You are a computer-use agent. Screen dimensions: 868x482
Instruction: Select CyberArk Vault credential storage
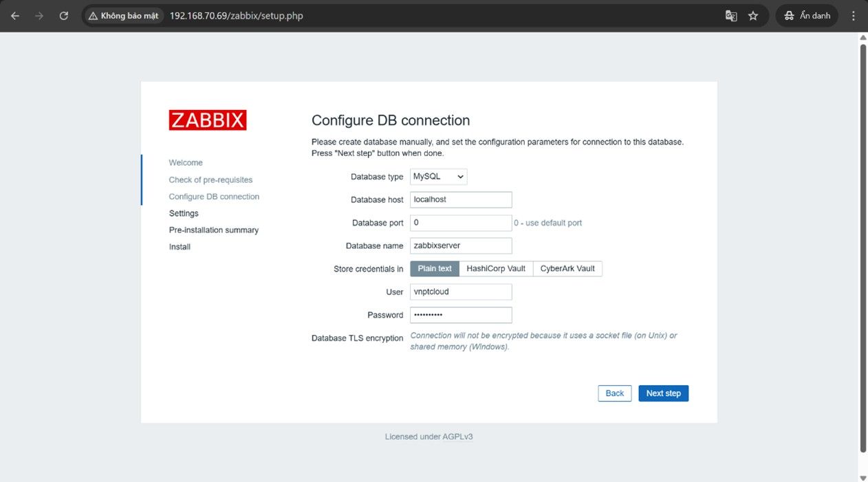coord(567,269)
